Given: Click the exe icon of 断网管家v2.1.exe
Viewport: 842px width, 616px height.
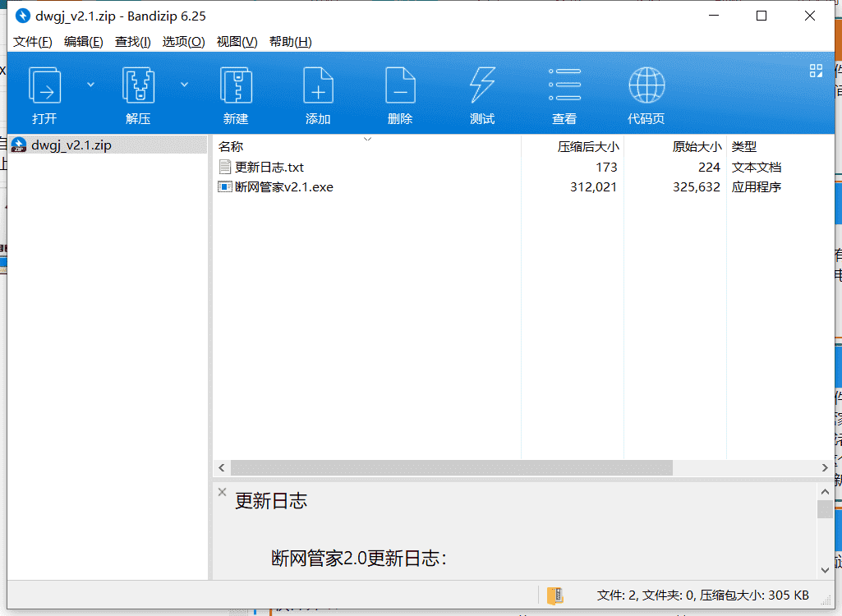Looking at the screenshot, I should click(x=225, y=187).
